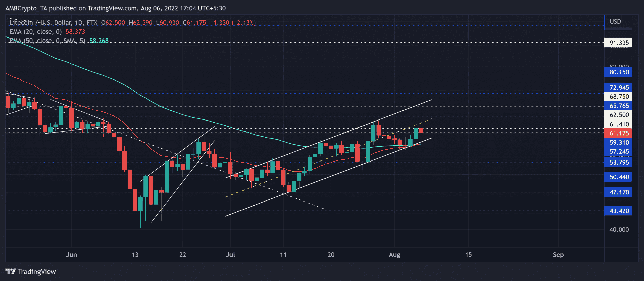Click the EMA 50 value 58.268
Screen dimensions: 644x281
(99, 41)
